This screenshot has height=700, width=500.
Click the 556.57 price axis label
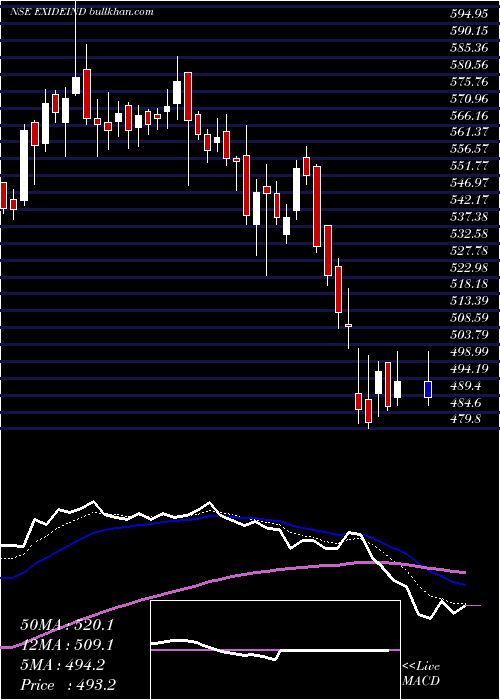469,149
